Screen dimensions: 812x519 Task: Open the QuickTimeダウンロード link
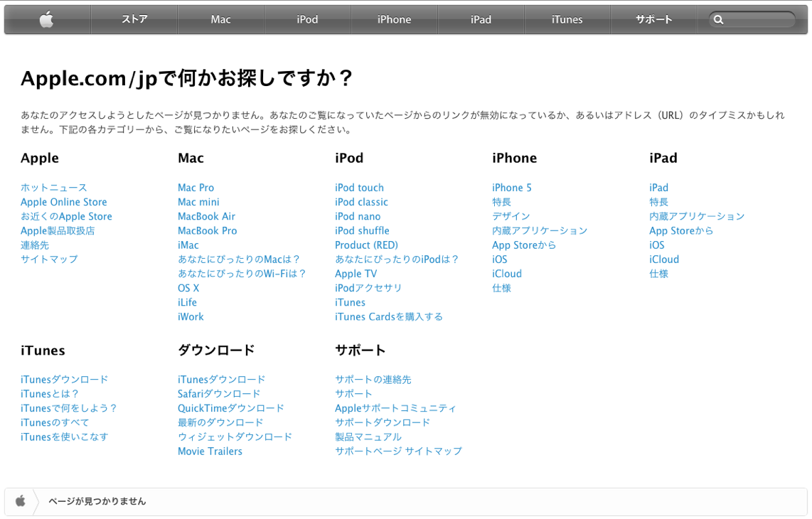pos(231,408)
